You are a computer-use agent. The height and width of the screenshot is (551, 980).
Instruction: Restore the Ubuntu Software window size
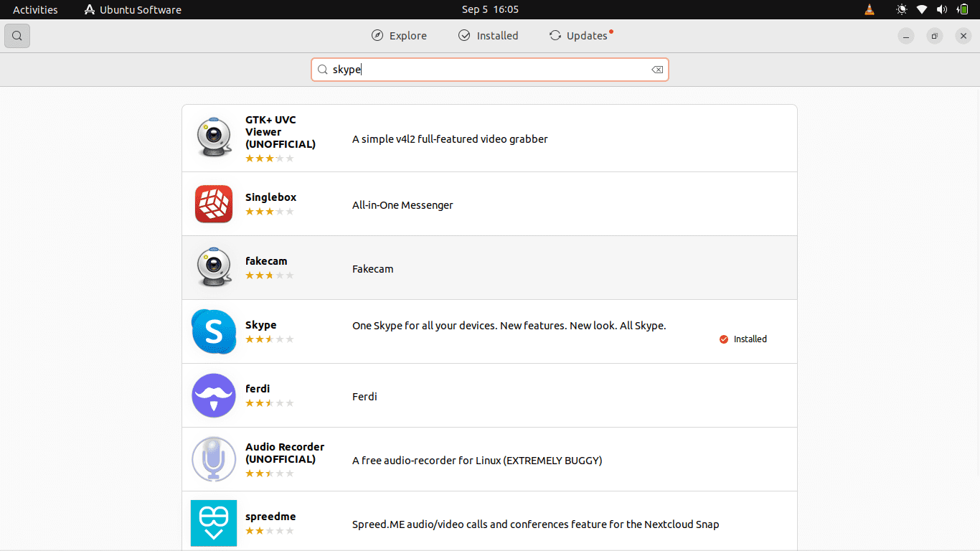coord(935,36)
